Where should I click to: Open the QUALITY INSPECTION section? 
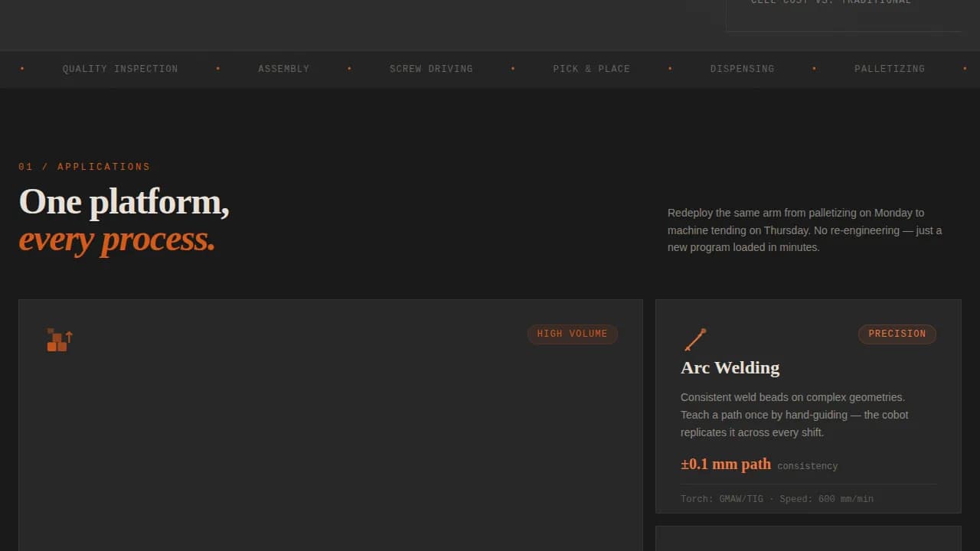point(119,69)
